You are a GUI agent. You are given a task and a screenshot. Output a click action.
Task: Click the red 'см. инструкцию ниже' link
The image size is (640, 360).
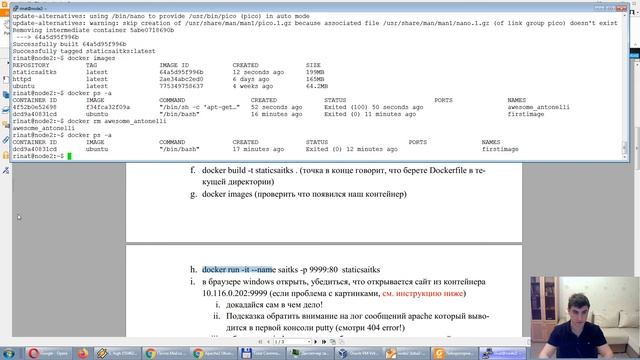(423, 293)
